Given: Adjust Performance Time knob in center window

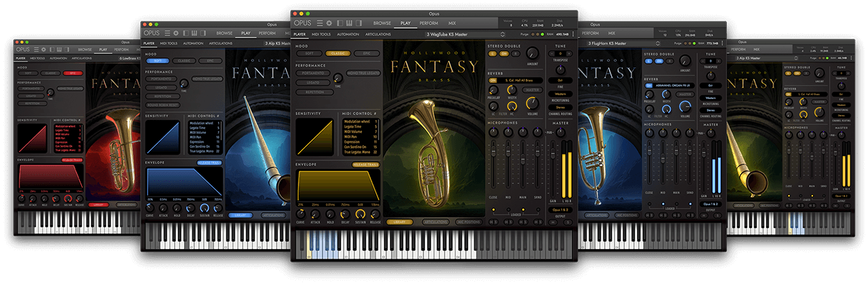Looking at the screenshot, I should [338, 78].
